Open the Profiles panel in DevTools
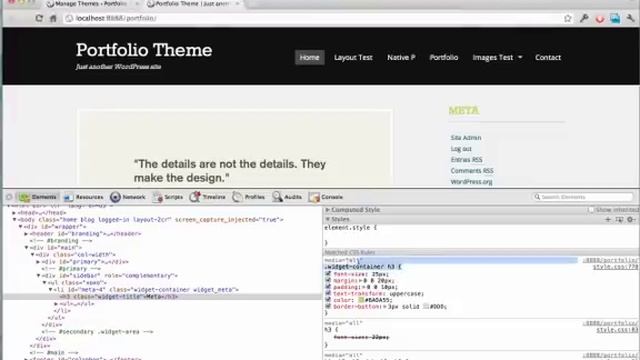640x360 pixels. (x=249, y=197)
